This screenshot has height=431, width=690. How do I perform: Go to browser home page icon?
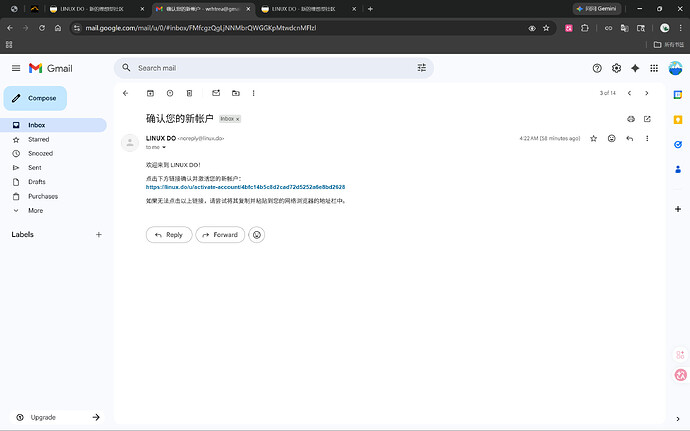58,28
